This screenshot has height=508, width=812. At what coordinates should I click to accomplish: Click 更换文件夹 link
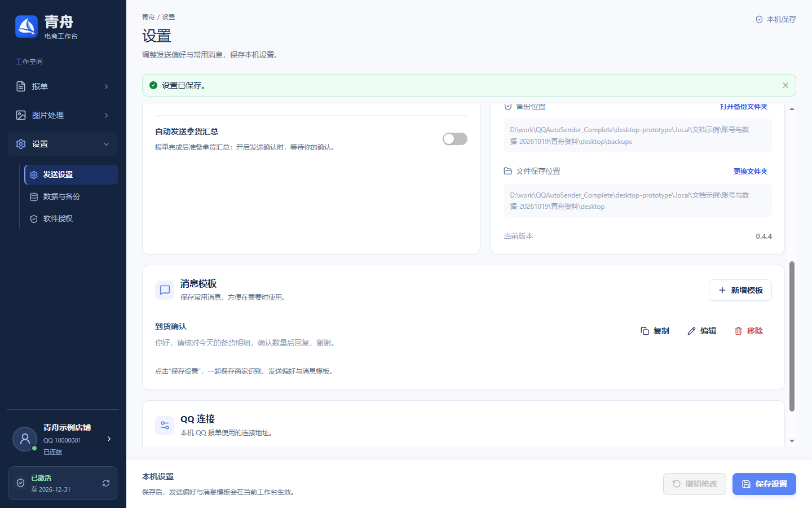751,172
